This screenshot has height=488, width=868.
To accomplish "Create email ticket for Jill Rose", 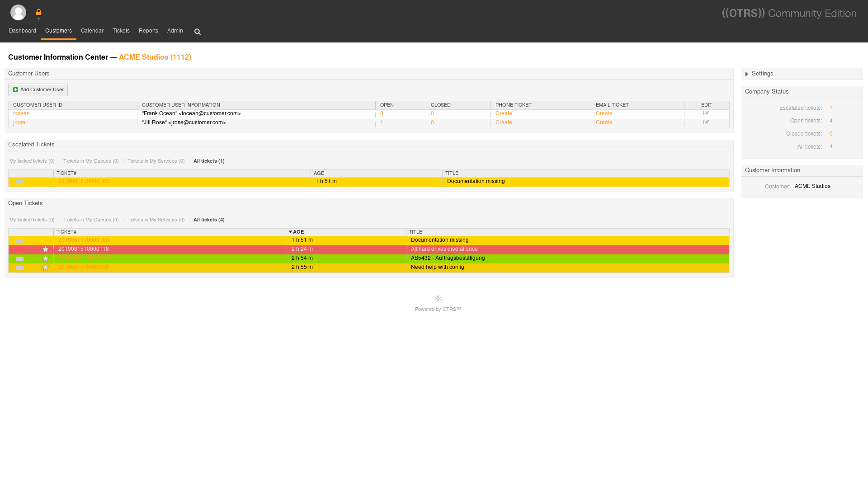I will [604, 123].
